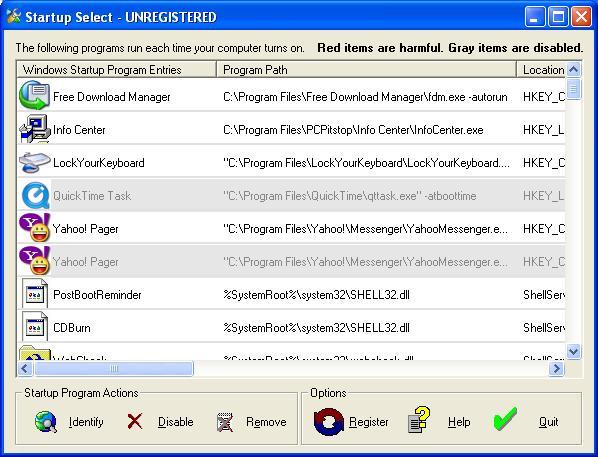The image size is (598, 457).
Task: Click the vertical scrollbar thumb
Action: pos(574,89)
